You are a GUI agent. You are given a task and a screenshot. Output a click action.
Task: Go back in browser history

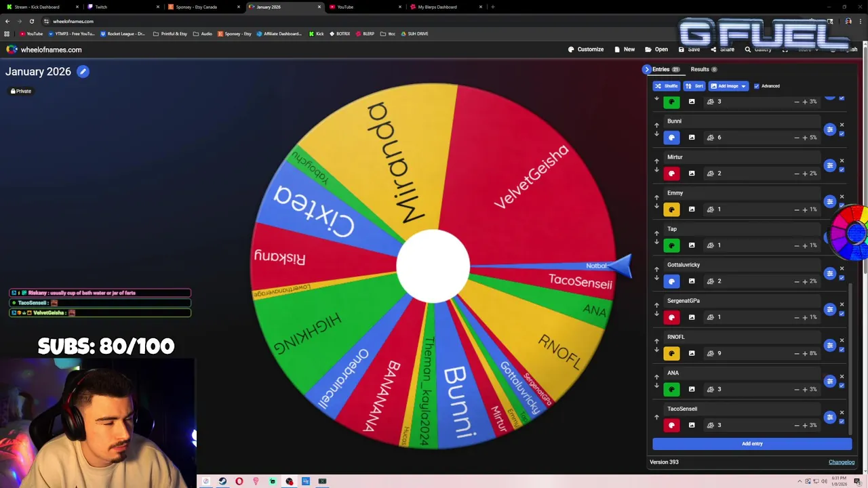[7, 21]
